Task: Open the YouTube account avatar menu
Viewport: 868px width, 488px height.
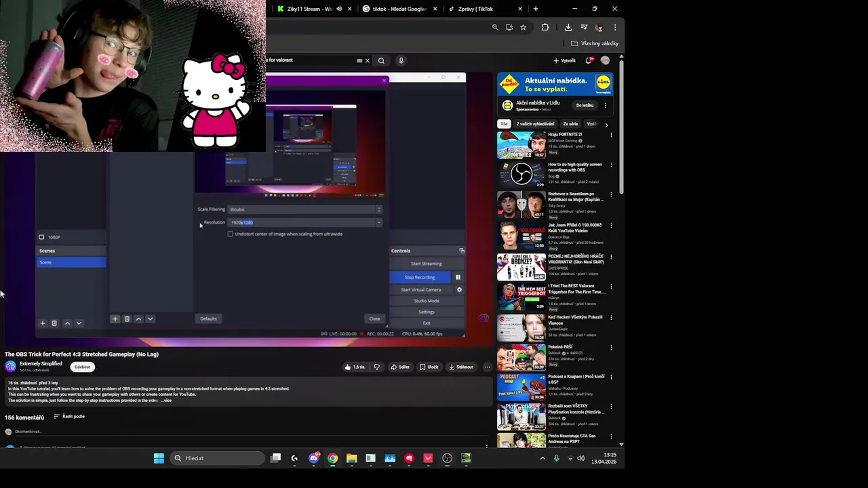Action: tap(605, 60)
